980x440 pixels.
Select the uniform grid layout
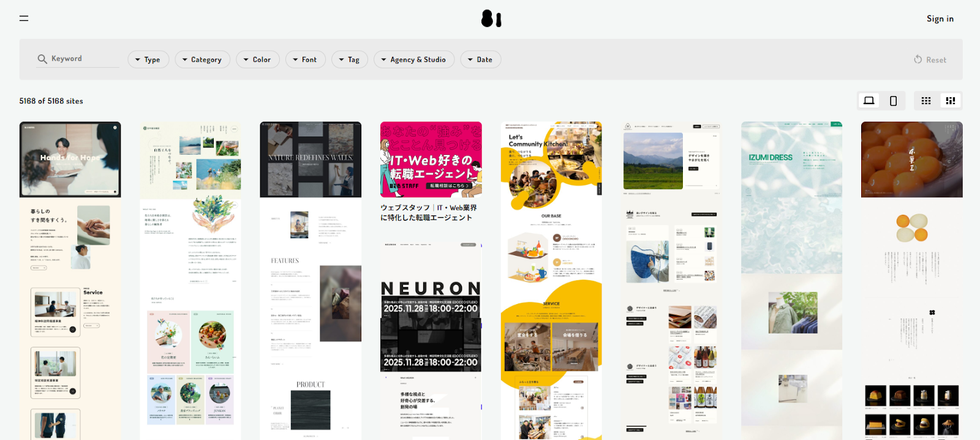click(926, 101)
